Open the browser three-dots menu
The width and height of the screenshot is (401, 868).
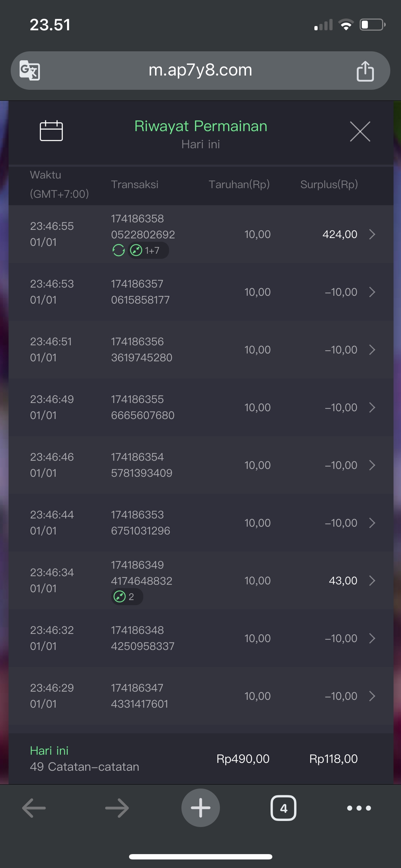pos(359,808)
